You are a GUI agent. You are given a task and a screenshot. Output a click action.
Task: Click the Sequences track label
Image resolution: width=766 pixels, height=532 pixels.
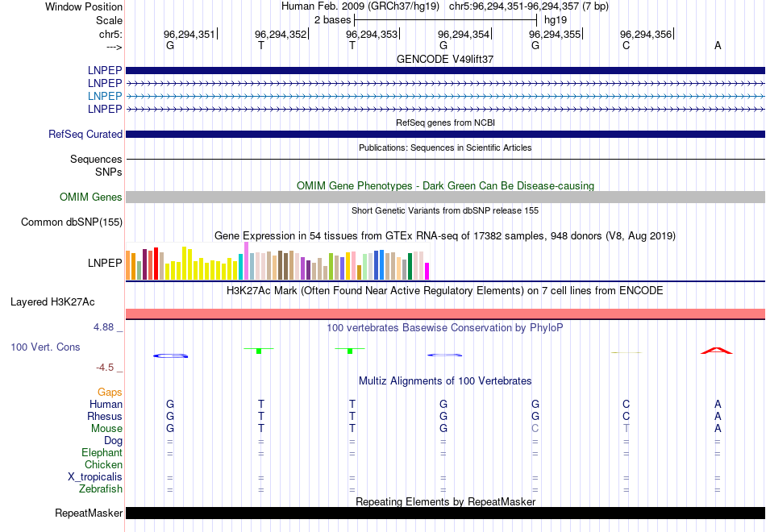coord(96,160)
